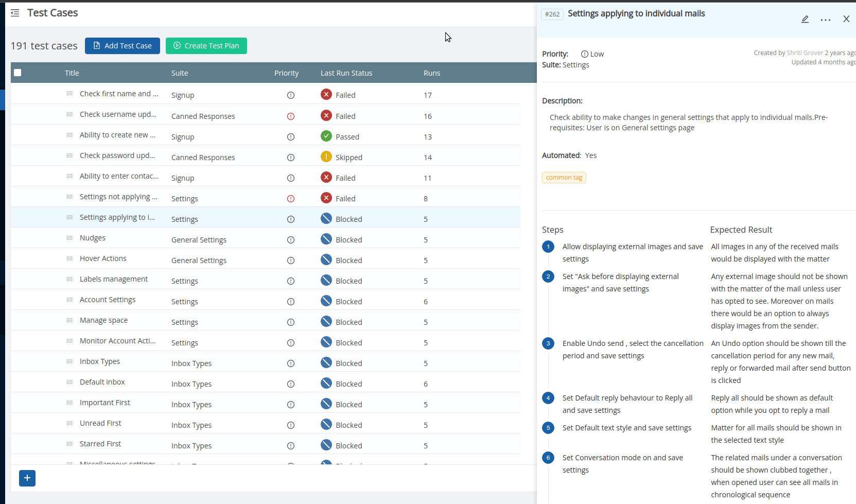Click the edit pencil icon in detail panel
Viewport: 856px width, 504px height.
tap(805, 19)
